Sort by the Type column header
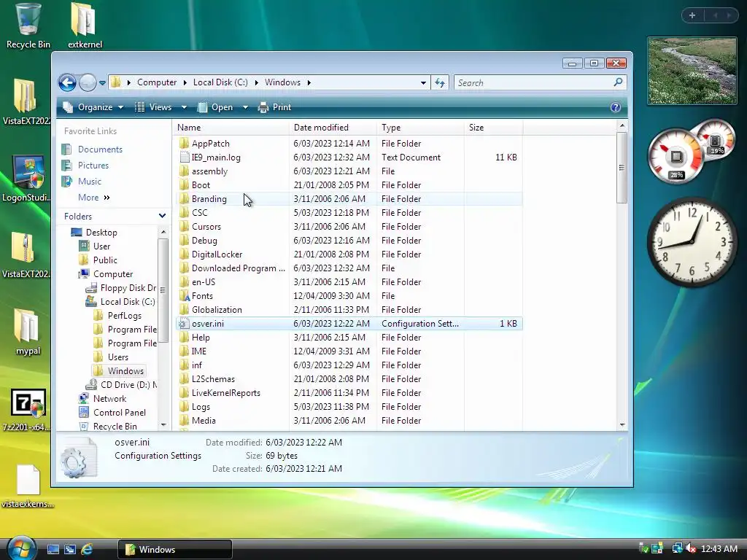Viewport: 747px width, 560px height. [x=420, y=128]
